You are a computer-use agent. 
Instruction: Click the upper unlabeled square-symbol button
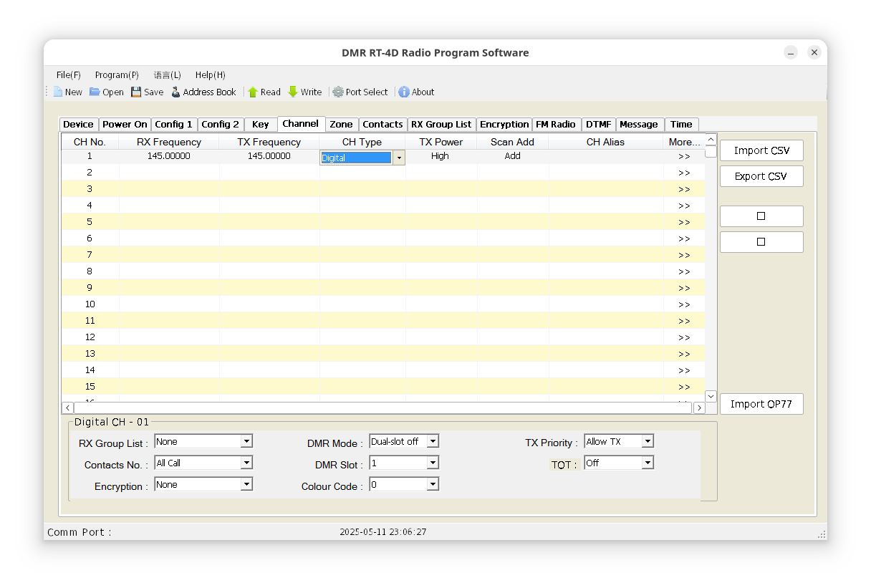(761, 216)
